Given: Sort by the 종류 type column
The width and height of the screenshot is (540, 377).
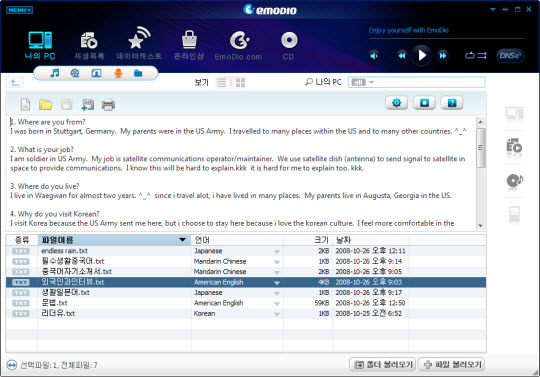Looking at the screenshot, I should [22, 240].
